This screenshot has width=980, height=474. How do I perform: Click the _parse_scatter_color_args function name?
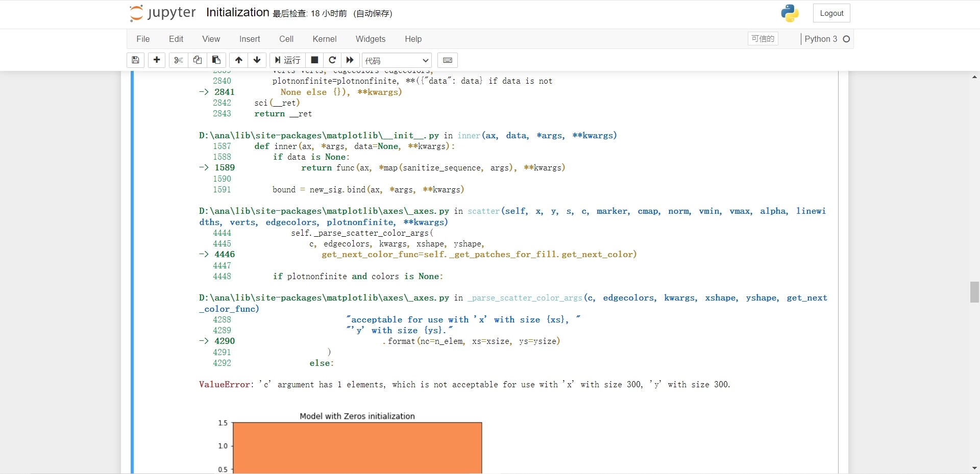tap(525, 297)
